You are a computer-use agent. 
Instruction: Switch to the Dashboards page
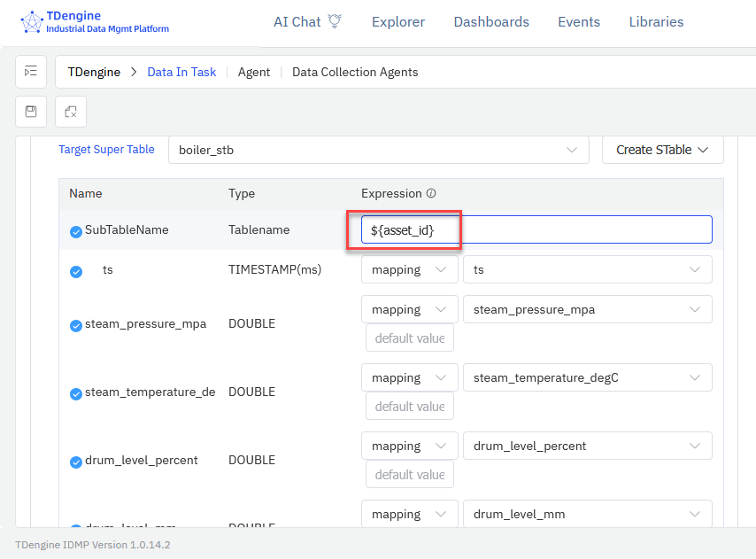pos(491,22)
